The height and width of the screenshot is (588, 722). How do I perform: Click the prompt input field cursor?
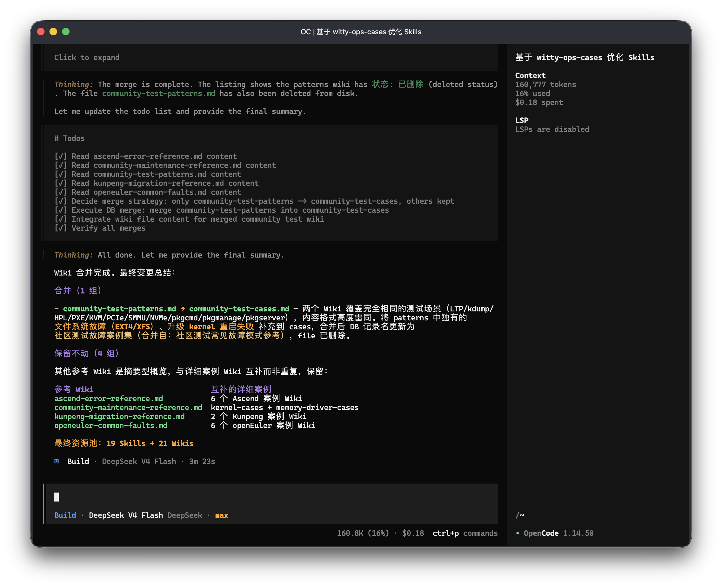coord(57,497)
